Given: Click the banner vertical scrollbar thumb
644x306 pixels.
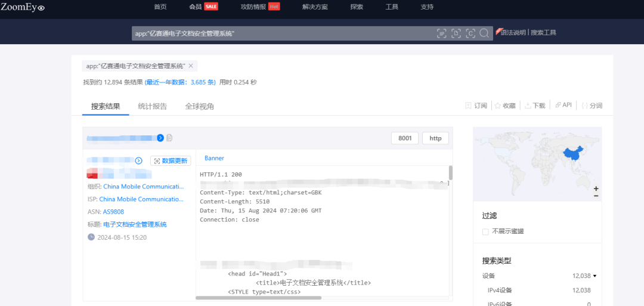Looking at the screenshot, I should point(451,173).
